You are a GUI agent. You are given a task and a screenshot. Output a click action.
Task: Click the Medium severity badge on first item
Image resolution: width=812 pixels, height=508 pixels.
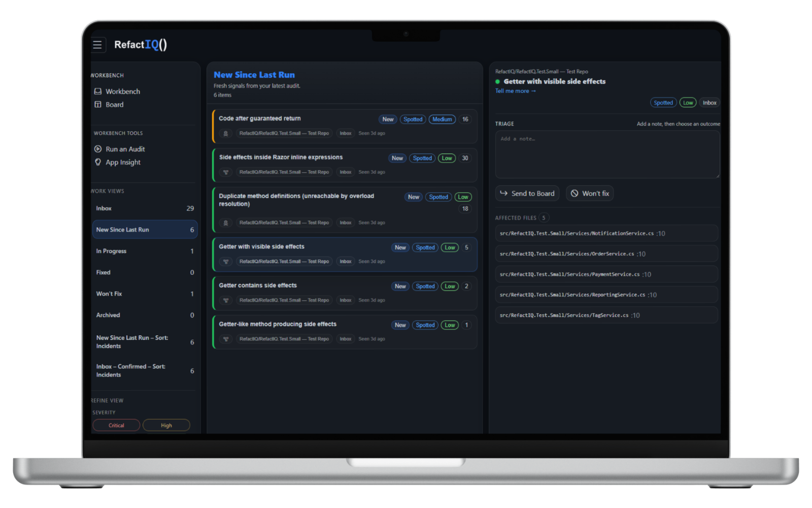pyautogui.click(x=442, y=119)
